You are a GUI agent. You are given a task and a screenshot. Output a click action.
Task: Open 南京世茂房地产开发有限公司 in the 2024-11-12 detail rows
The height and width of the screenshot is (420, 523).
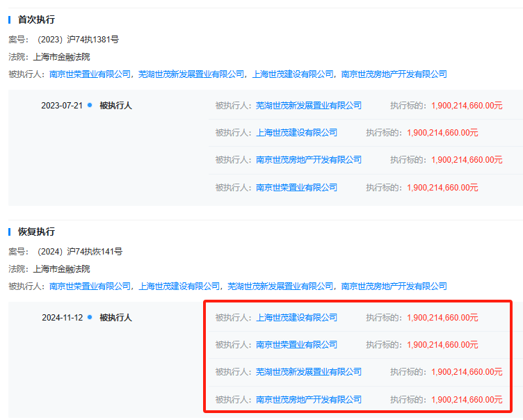click(309, 399)
